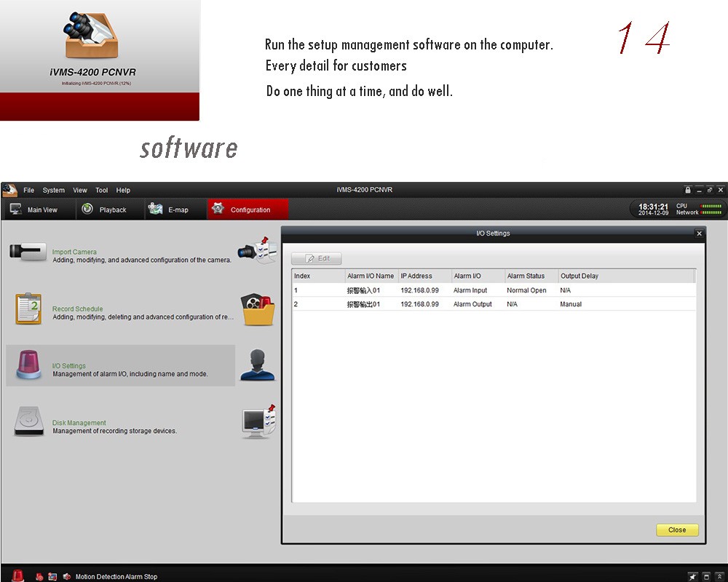Select the red alarm I/O Settings icon
The image size is (728, 582).
pos(28,365)
